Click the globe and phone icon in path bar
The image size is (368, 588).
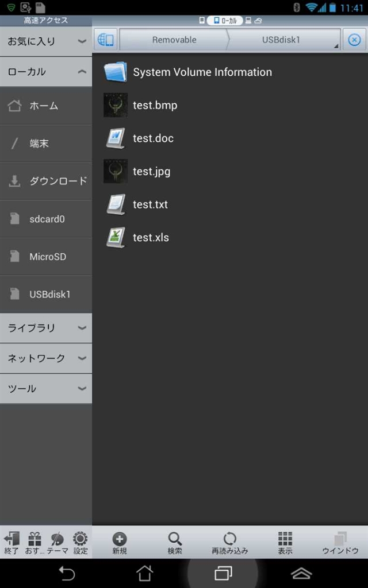click(x=106, y=40)
